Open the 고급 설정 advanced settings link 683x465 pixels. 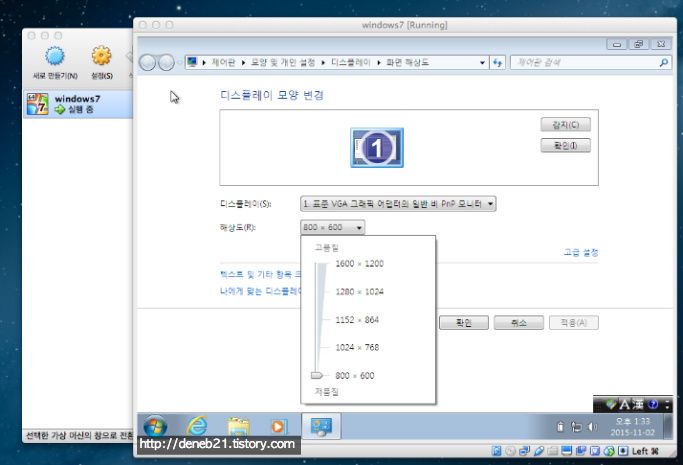pos(581,253)
